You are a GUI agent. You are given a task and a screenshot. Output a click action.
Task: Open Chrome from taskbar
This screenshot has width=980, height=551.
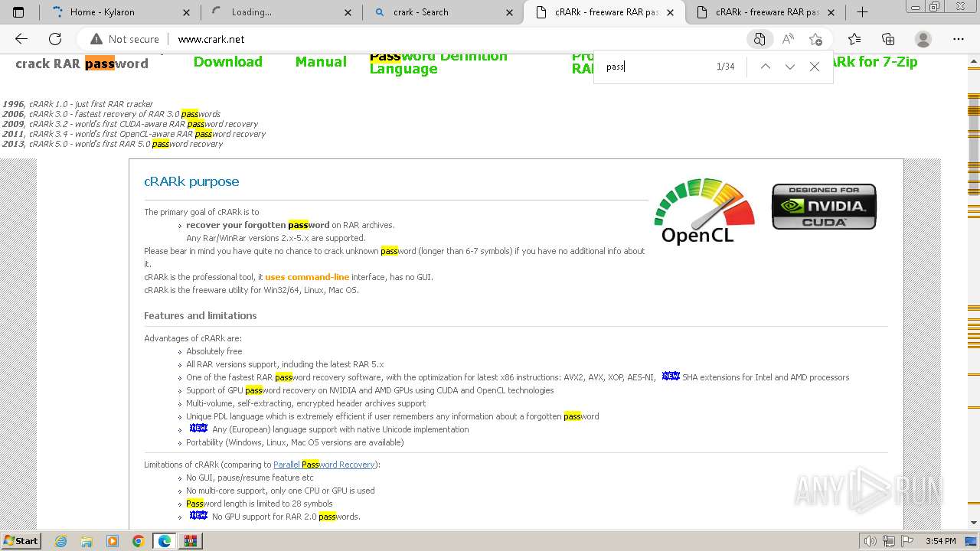[x=138, y=541]
